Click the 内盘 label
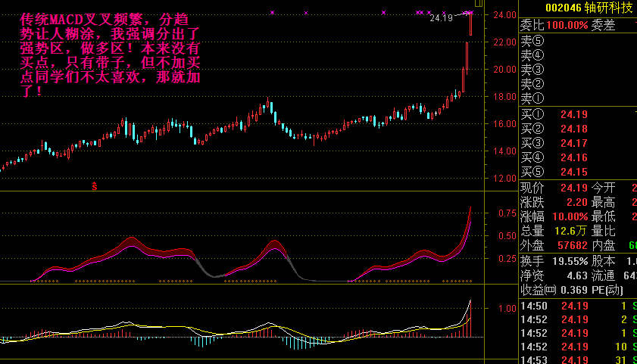The image size is (637, 364). point(603,245)
